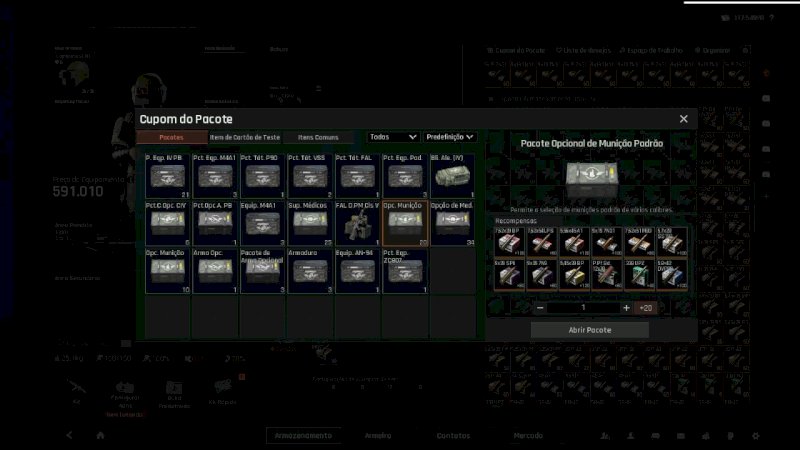Viewport: 800px width, 450px height.
Task: Open settings via the bottom-right gear icon
Action: 756,436
